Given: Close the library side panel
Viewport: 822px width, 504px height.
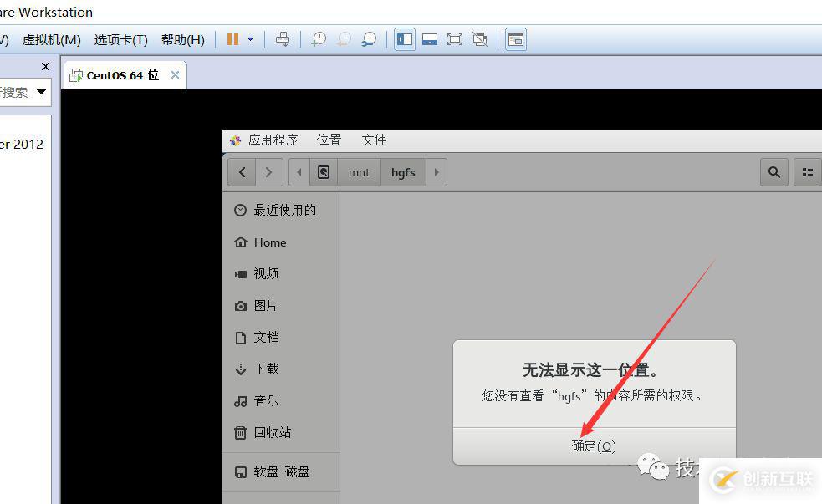Looking at the screenshot, I should (46, 67).
